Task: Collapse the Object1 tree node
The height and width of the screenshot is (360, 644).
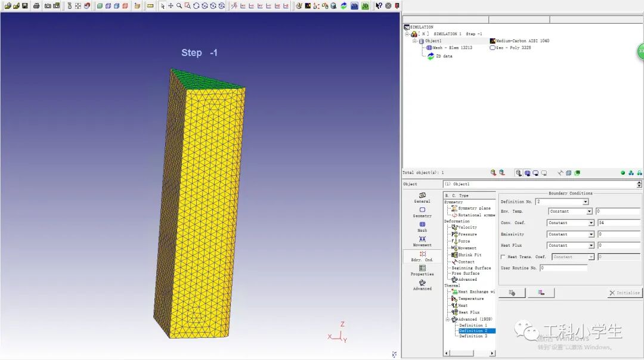Action: point(415,41)
